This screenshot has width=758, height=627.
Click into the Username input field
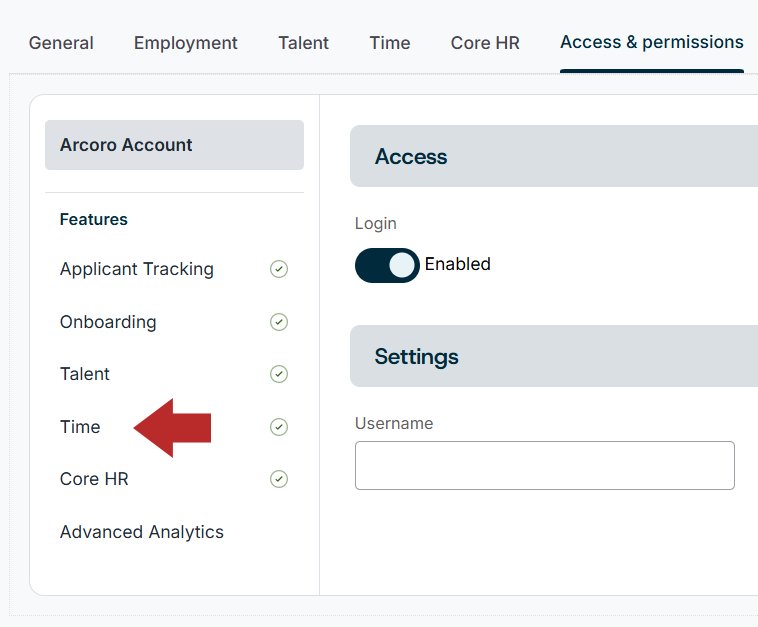[545, 466]
